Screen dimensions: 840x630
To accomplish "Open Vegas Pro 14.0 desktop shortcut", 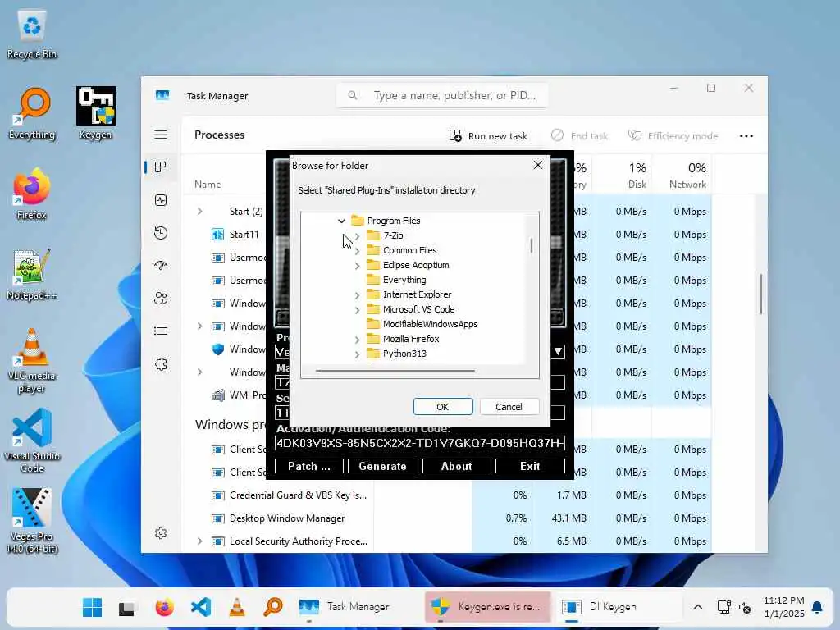I will click(x=32, y=521).
